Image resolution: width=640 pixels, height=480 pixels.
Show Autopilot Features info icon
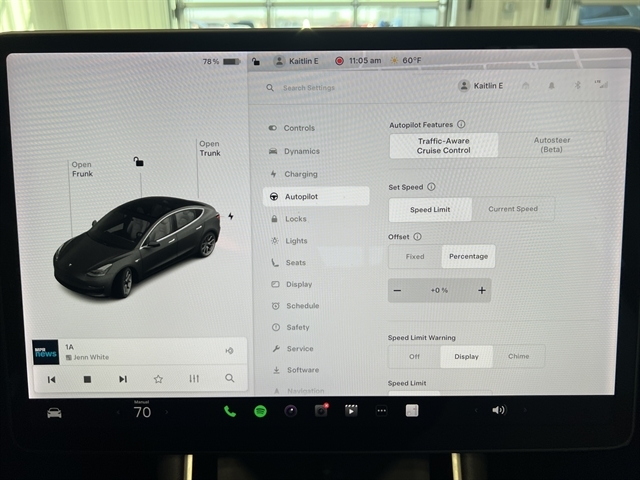point(461,124)
